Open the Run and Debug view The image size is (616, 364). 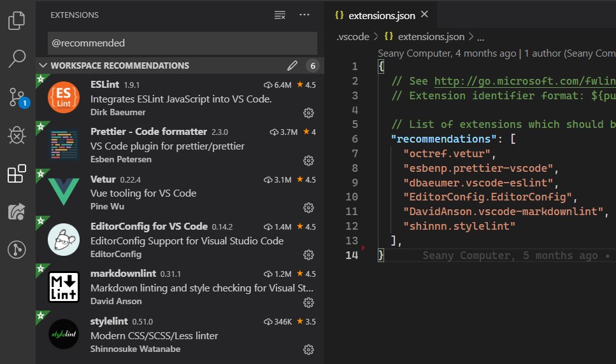[x=17, y=136]
